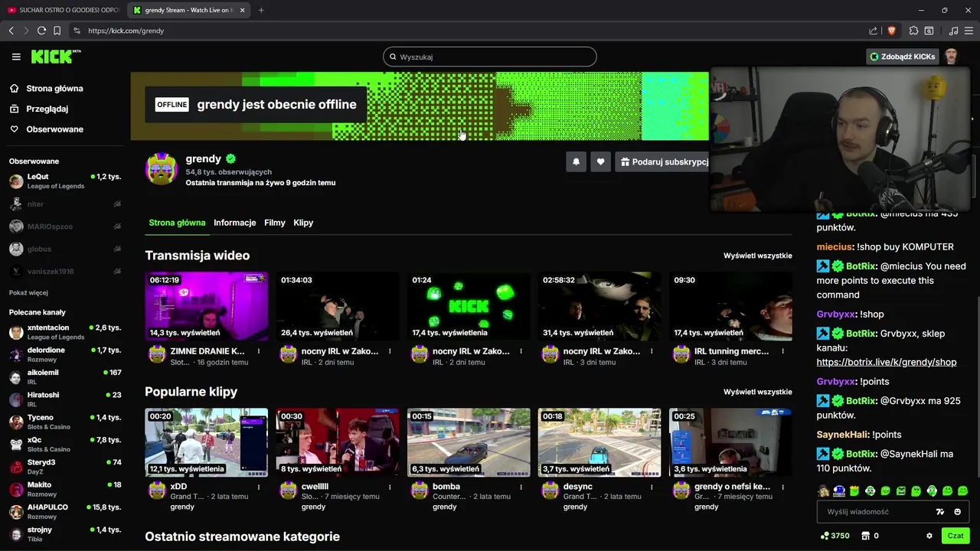Screen dimensions: 980x551
Task: Switch to the Filmy tab
Action: tap(274, 223)
